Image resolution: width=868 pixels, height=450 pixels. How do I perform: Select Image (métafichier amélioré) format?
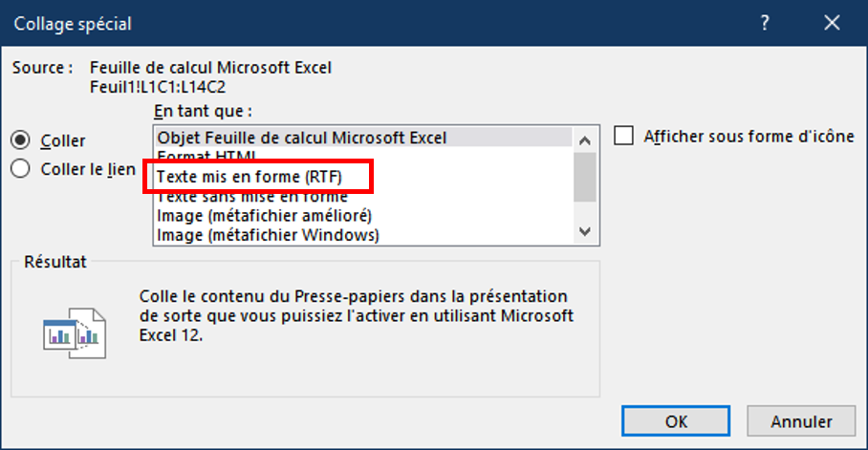pyautogui.click(x=265, y=215)
